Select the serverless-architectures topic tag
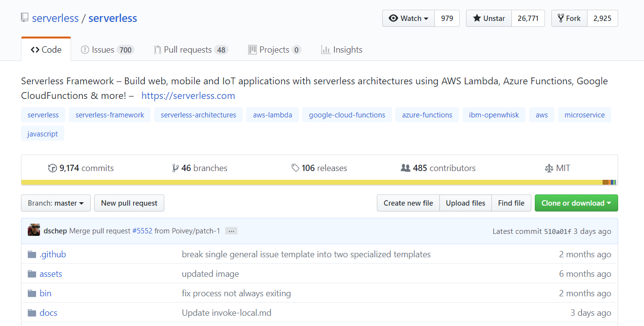The width and height of the screenshot is (644, 326). (x=198, y=115)
